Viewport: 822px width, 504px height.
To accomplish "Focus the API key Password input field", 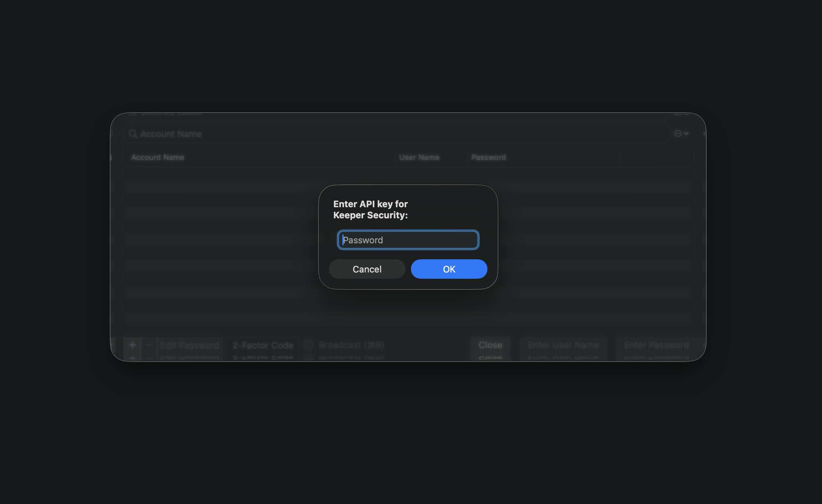I will (x=408, y=240).
